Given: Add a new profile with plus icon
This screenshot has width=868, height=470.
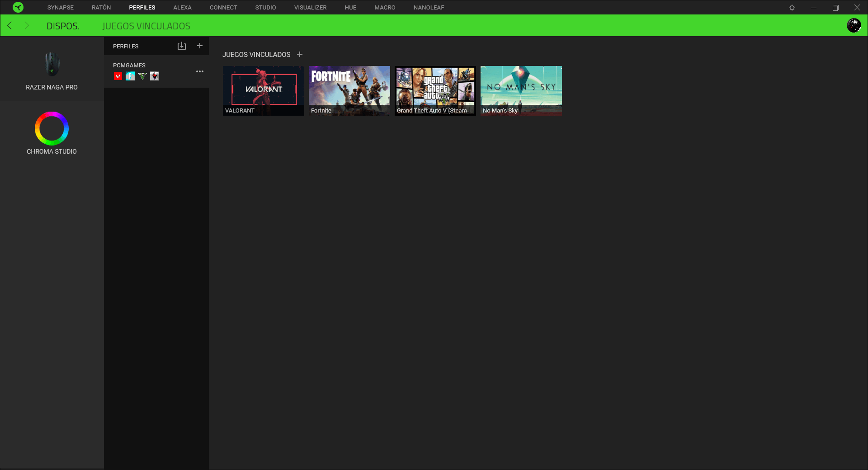Looking at the screenshot, I should click(200, 46).
